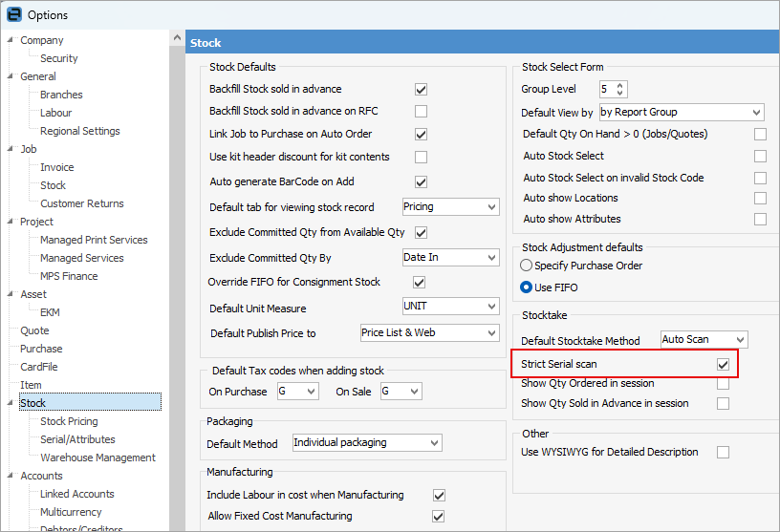Image resolution: width=780 pixels, height=532 pixels.
Task: Open Warehouse Management options
Action: point(97,458)
